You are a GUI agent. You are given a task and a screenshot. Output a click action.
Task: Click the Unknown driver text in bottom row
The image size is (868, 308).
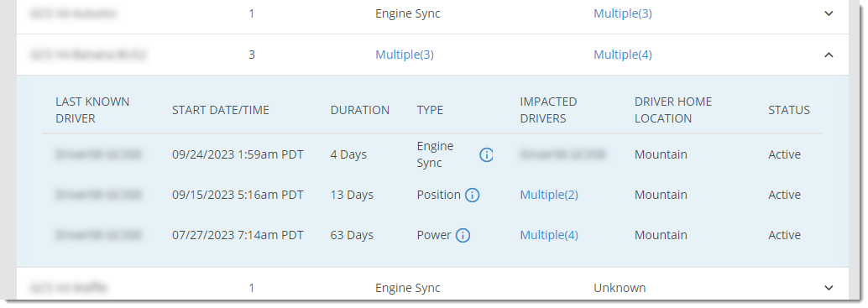pyautogui.click(x=620, y=288)
